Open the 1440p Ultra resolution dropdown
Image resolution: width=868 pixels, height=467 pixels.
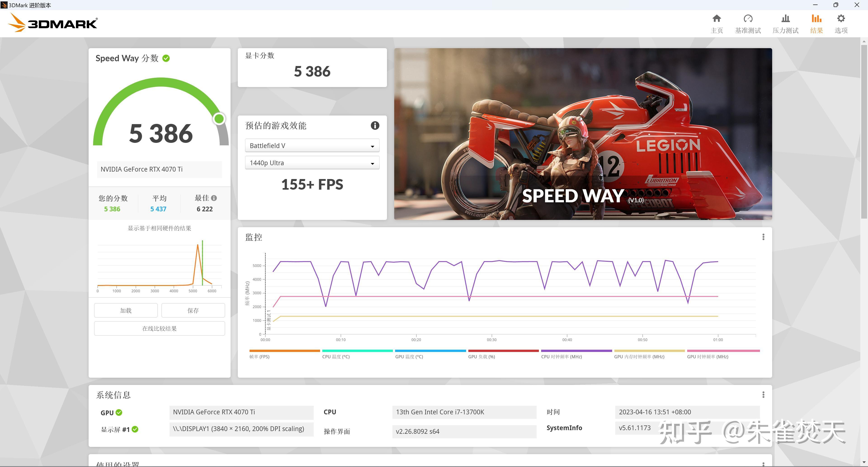(312, 163)
